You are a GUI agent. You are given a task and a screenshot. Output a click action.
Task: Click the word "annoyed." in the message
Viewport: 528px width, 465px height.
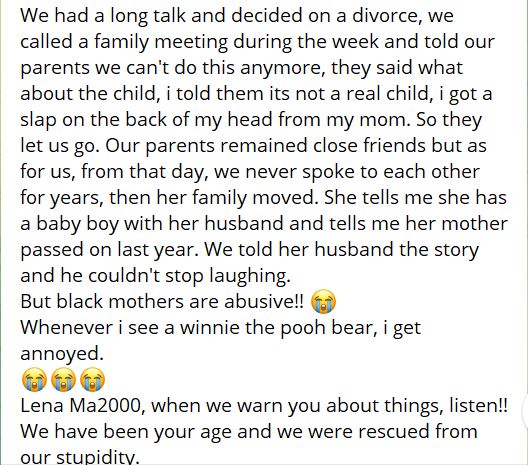62,354
